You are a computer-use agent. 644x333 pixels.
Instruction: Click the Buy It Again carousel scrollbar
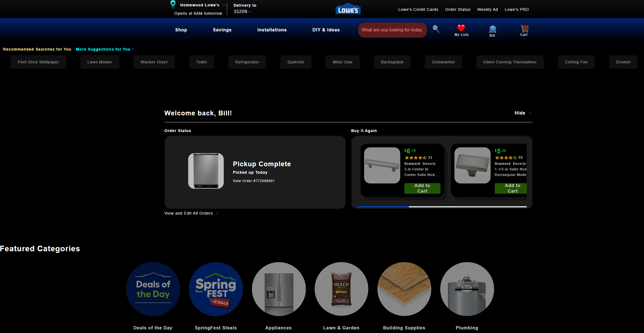click(x=442, y=207)
